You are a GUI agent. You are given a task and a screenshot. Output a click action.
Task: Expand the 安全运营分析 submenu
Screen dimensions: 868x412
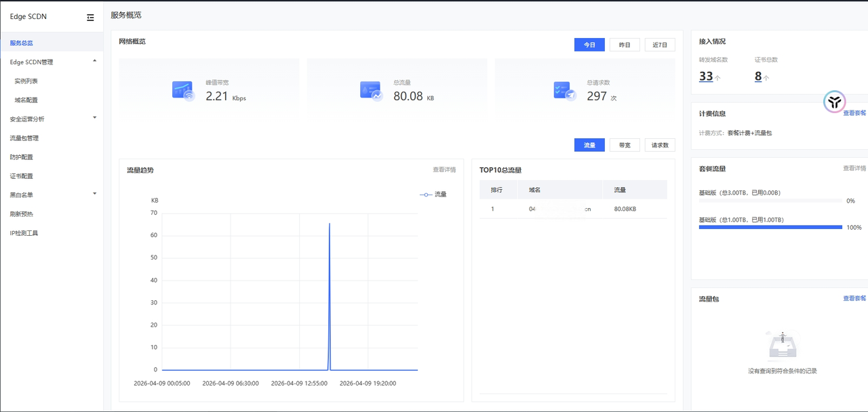[x=94, y=118]
